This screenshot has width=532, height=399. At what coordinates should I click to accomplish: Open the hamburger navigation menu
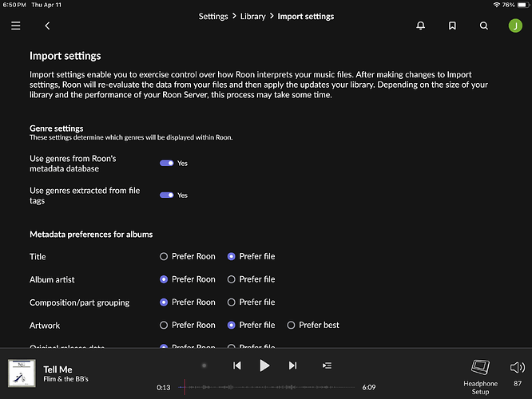tap(16, 26)
